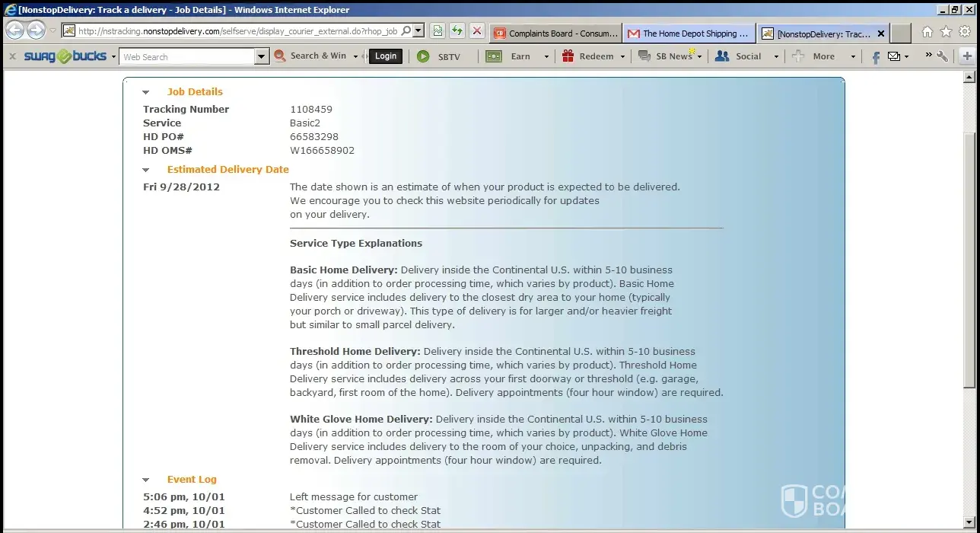Open the Home page icon

(927, 32)
